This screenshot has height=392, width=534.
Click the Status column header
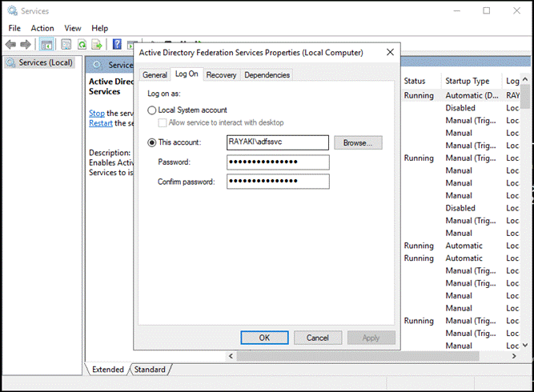point(415,82)
